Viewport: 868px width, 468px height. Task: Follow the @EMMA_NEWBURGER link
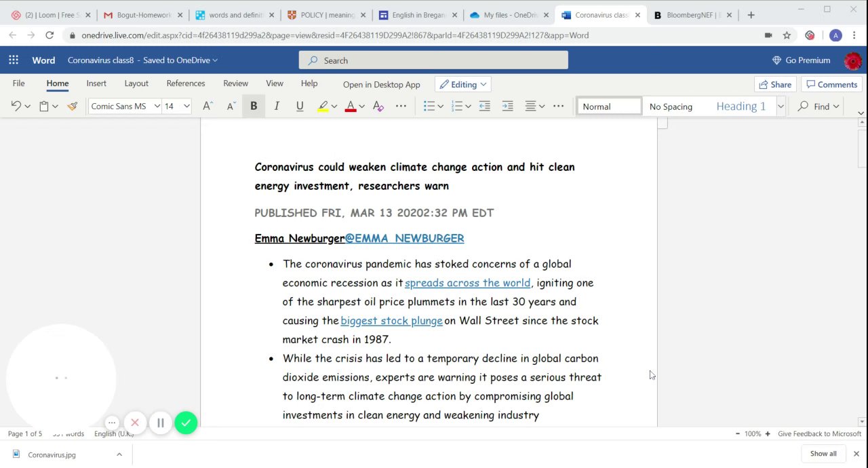coord(405,238)
